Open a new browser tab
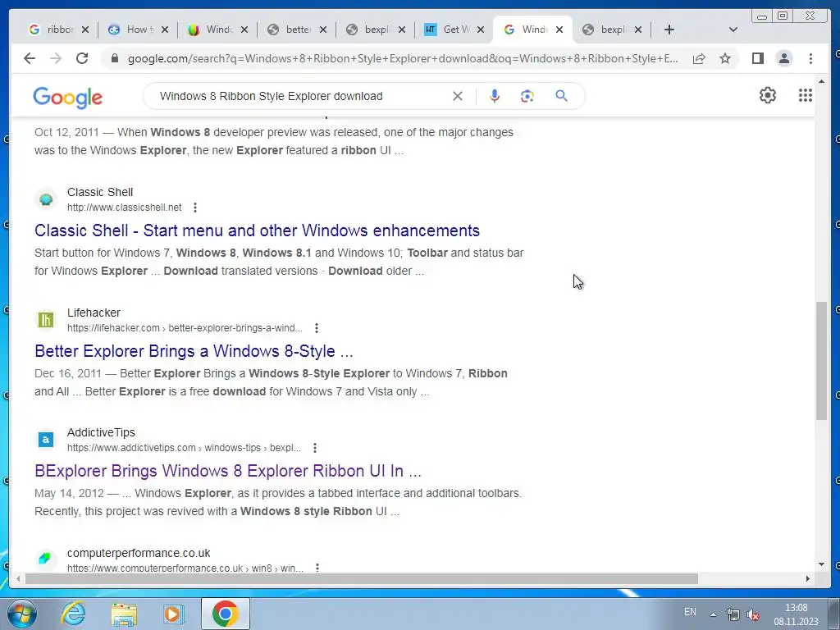Image resolution: width=840 pixels, height=630 pixels. 669,30
